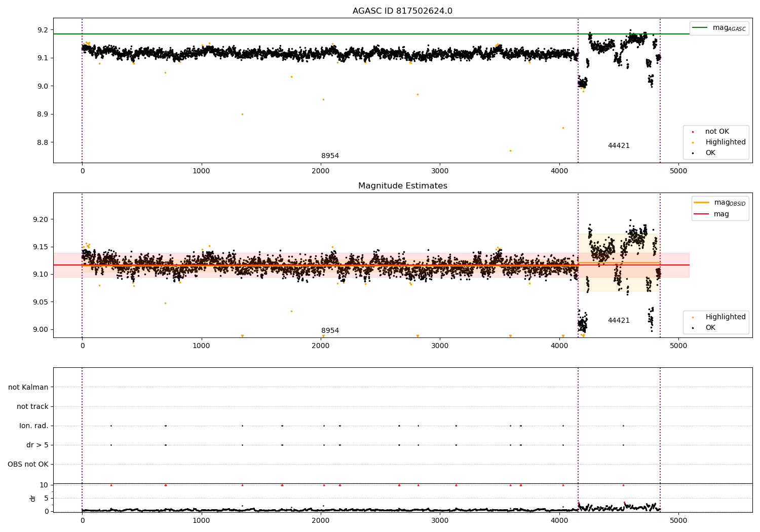Click the 'mag OBSID' legend entry in middle plot
Viewport: 760px width, 532px height.
[x=719, y=203]
